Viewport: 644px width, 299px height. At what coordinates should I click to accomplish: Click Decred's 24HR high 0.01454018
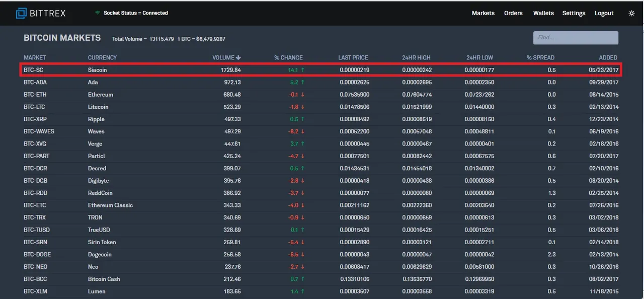pos(417,168)
